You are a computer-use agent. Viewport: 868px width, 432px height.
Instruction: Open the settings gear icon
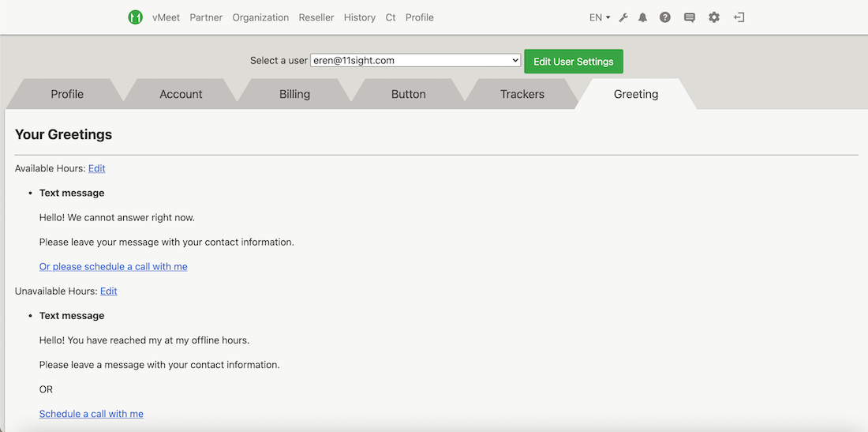[714, 17]
